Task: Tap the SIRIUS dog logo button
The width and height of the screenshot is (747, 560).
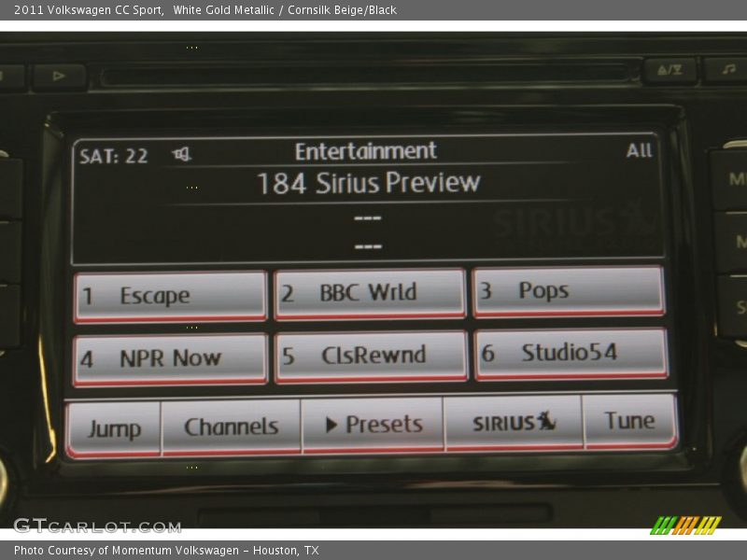Action: click(x=513, y=423)
